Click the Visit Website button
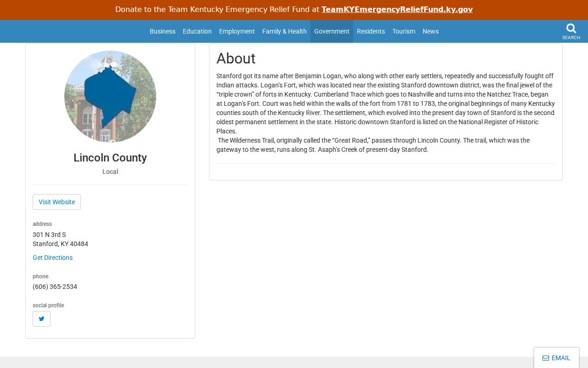This screenshot has height=368, width=588. [x=57, y=202]
